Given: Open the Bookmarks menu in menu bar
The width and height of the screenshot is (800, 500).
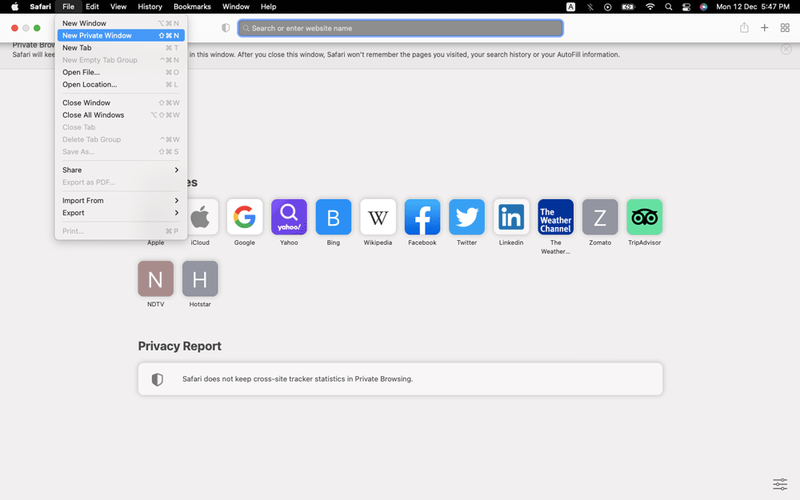Looking at the screenshot, I should pyautogui.click(x=192, y=7).
